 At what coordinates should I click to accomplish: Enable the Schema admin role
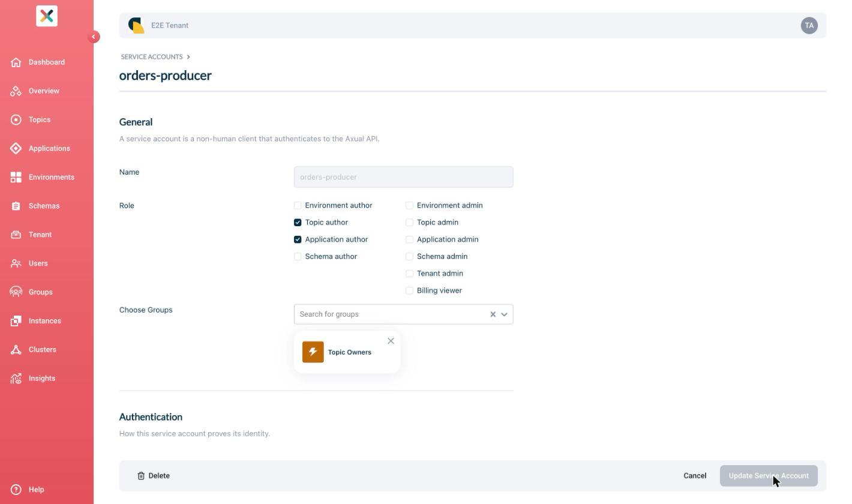click(x=409, y=257)
